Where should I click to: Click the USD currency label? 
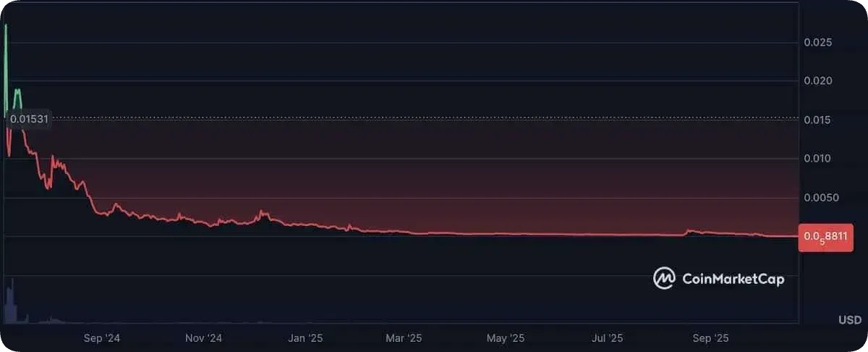[x=849, y=320]
